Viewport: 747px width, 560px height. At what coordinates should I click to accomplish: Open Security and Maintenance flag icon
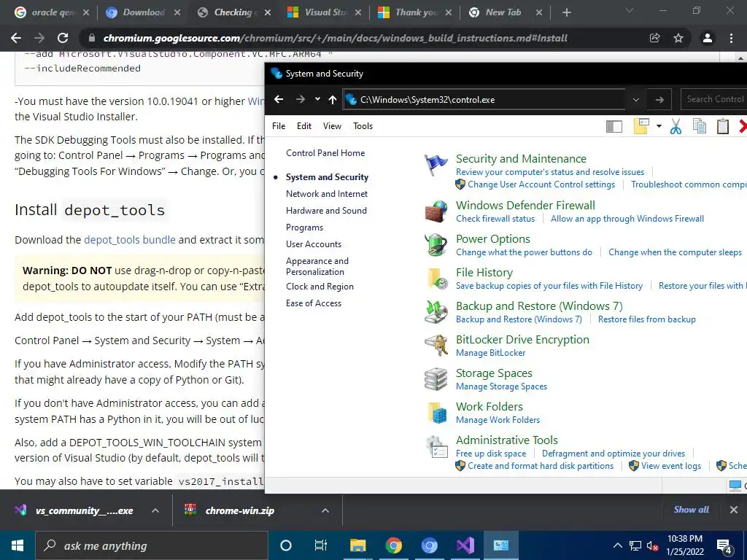[436, 166]
